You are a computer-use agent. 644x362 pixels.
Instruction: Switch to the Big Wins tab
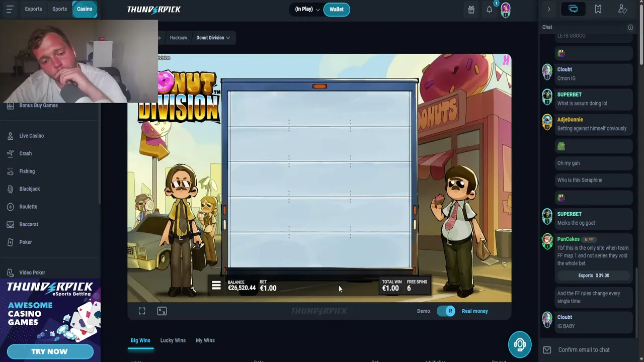140,340
